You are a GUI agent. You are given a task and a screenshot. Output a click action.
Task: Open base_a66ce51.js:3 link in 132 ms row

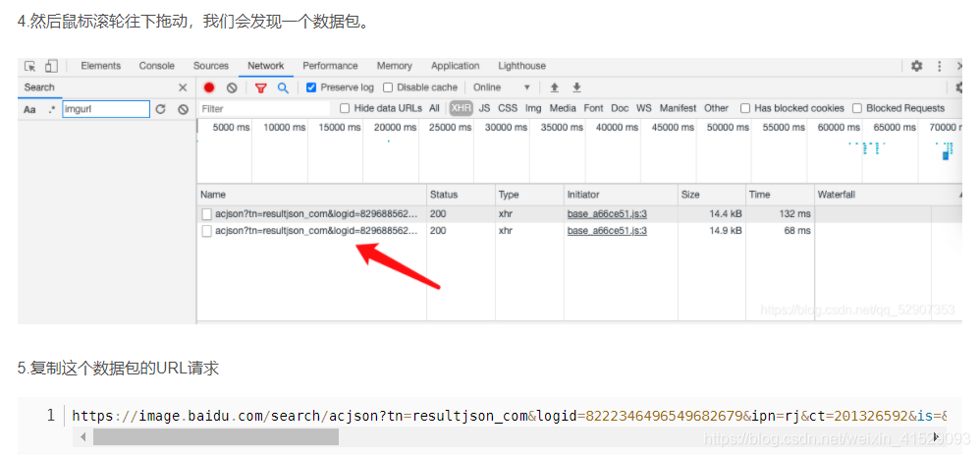click(607, 214)
